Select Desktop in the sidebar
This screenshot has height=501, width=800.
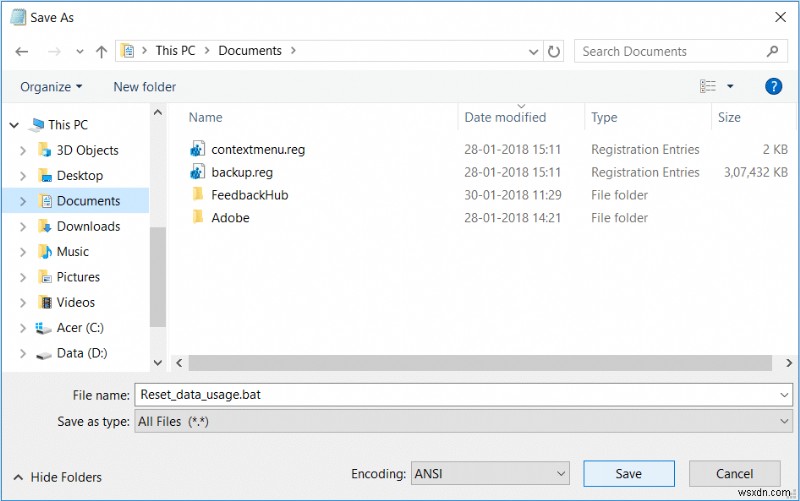pos(80,176)
